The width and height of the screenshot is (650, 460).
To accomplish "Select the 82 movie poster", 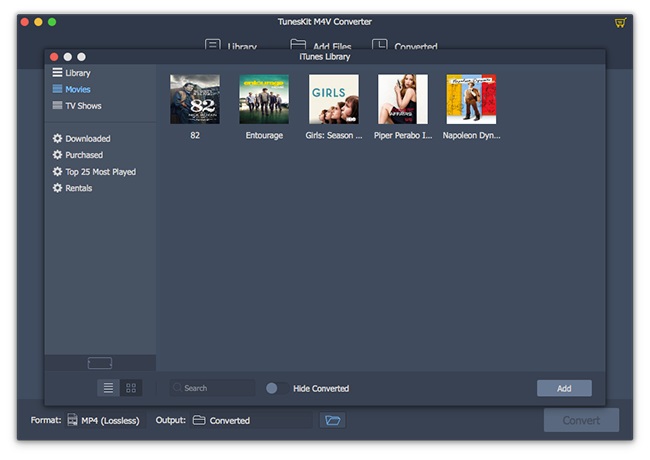I will click(195, 99).
